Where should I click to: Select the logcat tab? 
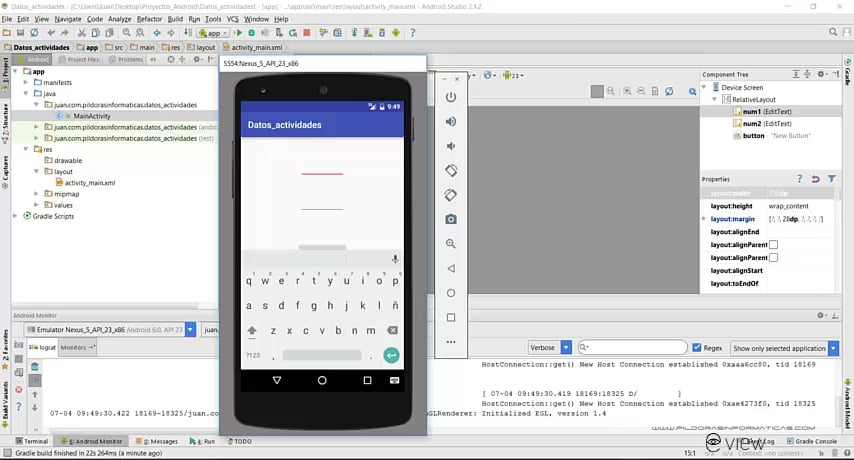pos(42,347)
